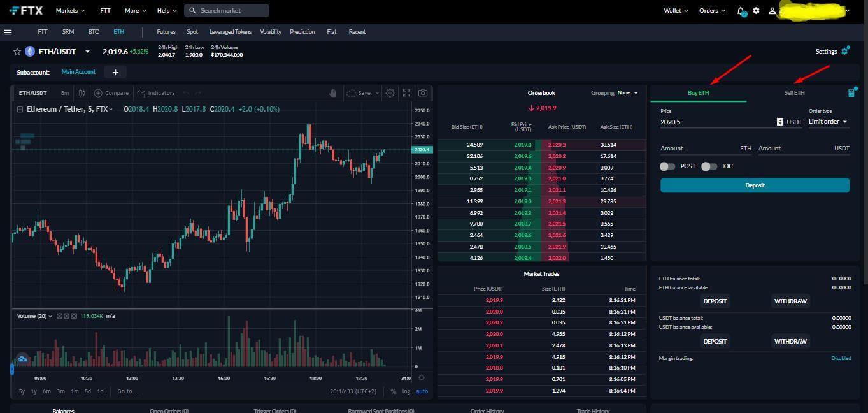Toggle the POST order switch
Viewport: 868px width, 413px height.
click(x=667, y=166)
